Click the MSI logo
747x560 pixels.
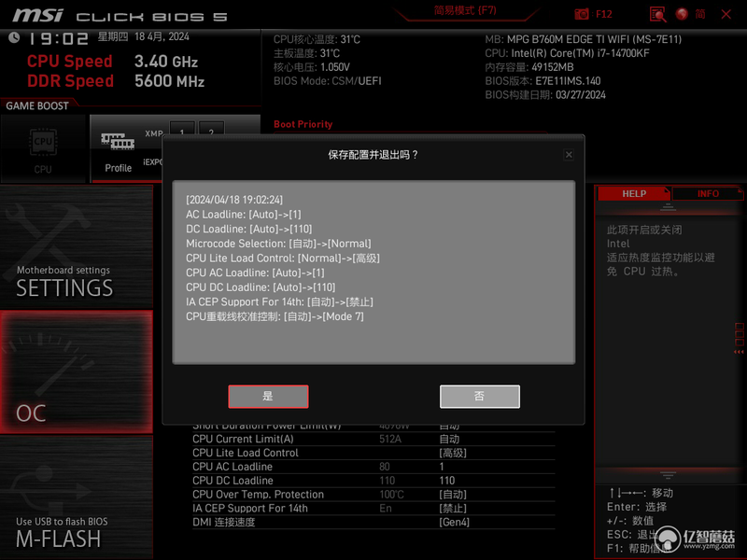click(x=37, y=15)
